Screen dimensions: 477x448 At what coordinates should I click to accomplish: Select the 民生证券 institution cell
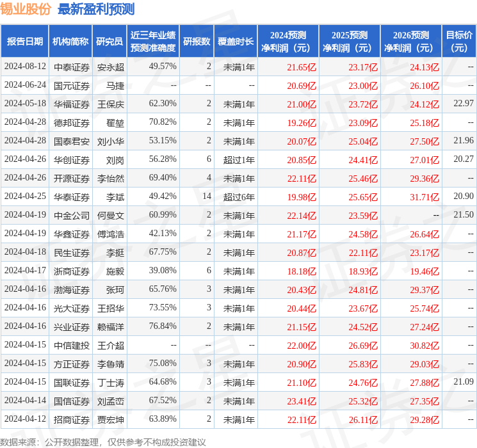click(72, 253)
